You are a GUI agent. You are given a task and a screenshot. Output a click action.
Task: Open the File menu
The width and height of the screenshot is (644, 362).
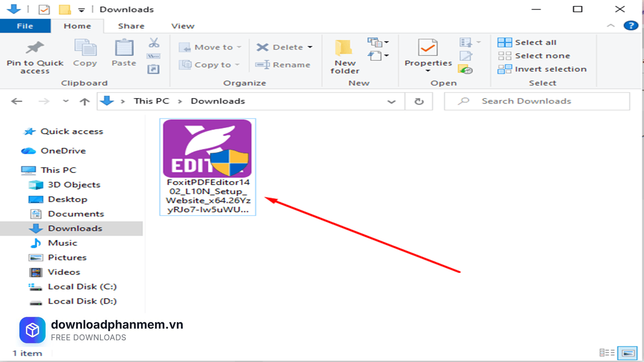25,26
